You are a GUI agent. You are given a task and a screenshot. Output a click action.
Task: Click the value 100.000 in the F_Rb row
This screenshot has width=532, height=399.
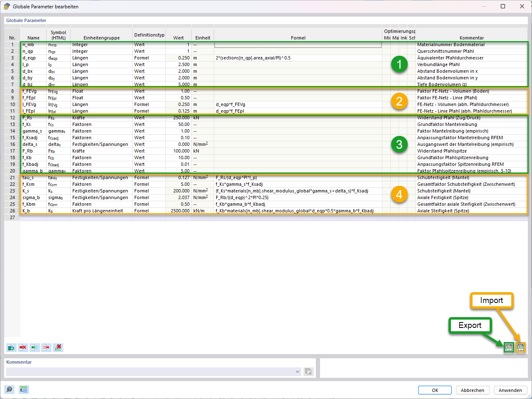182,151
